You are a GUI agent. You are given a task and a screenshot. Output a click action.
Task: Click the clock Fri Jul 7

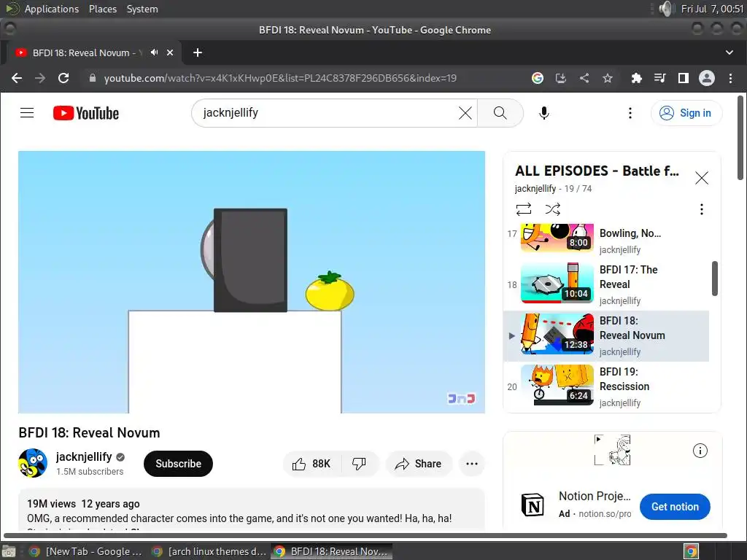[x=712, y=9]
